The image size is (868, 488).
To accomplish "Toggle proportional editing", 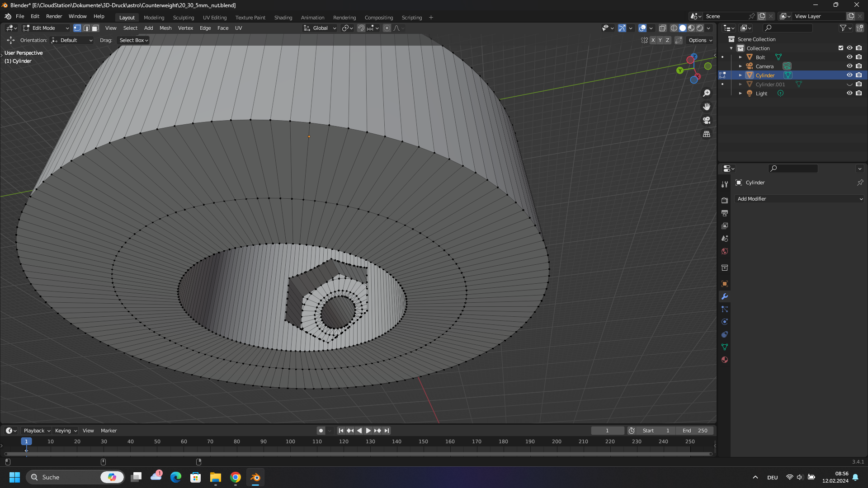I will click(x=387, y=28).
